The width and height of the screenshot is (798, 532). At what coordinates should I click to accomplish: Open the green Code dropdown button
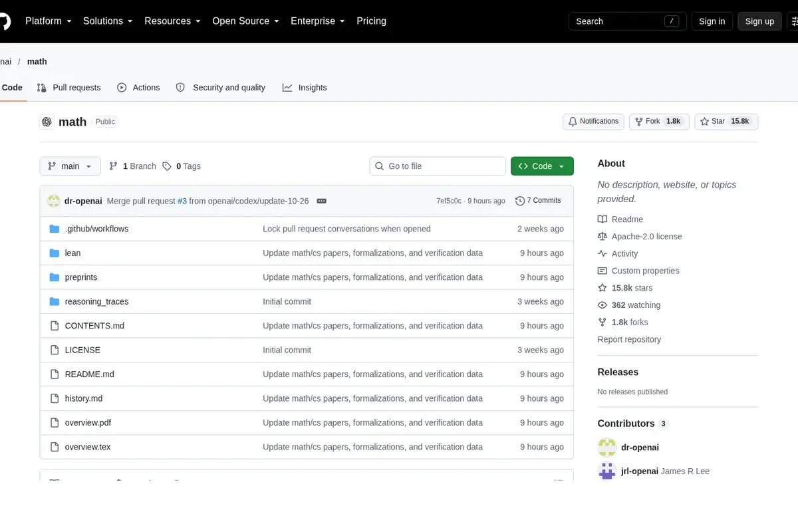click(542, 166)
